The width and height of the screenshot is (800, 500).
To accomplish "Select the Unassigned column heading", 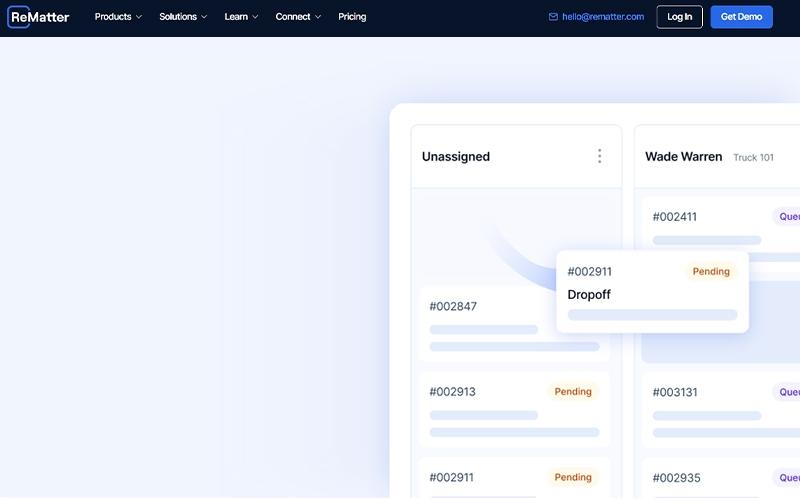I will (x=456, y=157).
